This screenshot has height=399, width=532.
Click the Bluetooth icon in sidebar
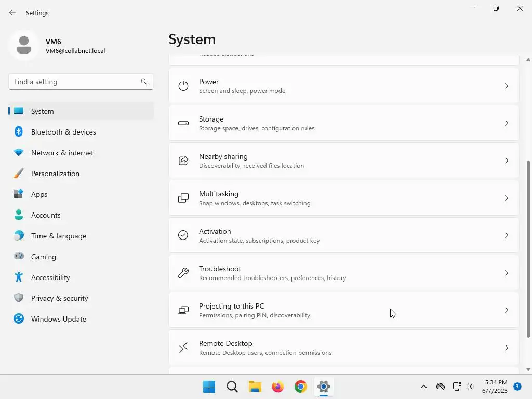coord(19,131)
